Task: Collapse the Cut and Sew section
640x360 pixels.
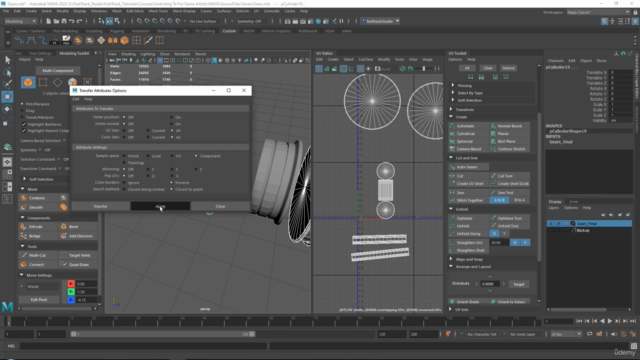Action: (x=451, y=158)
